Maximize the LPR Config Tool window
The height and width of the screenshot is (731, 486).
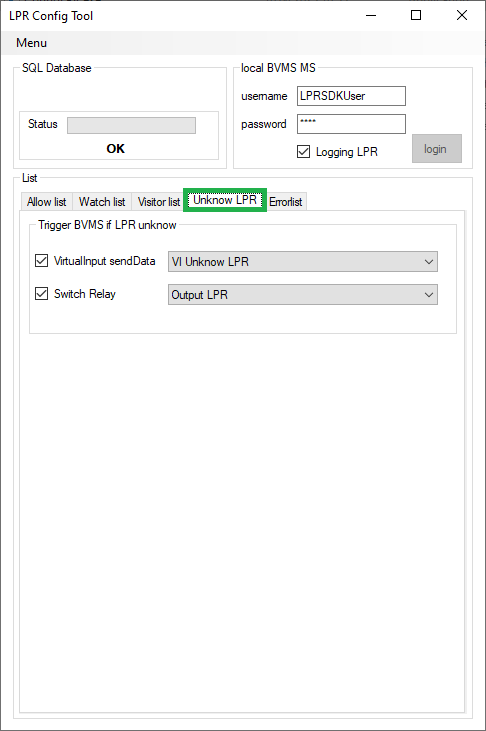coord(416,15)
